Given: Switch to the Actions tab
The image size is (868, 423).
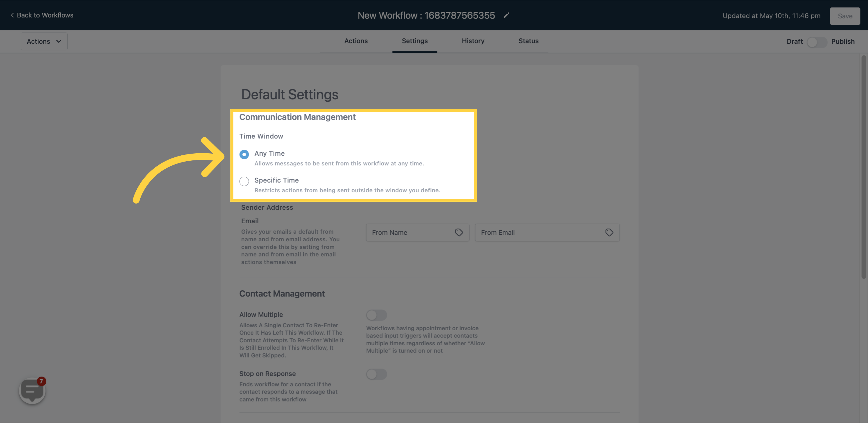Looking at the screenshot, I should 356,41.
